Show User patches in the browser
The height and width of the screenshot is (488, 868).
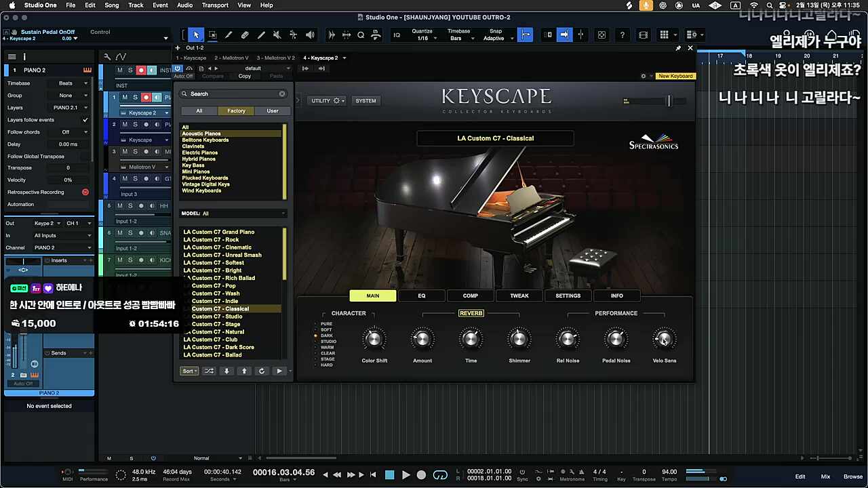coord(272,111)
